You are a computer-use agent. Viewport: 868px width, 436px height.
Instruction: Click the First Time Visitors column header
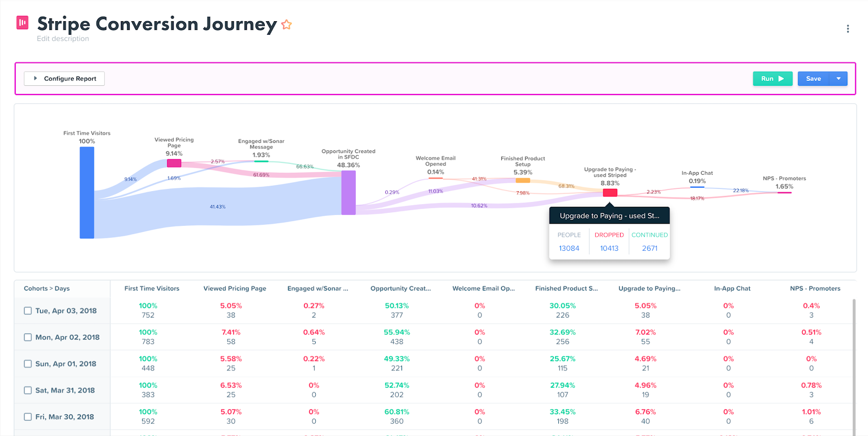pos(152,288)
